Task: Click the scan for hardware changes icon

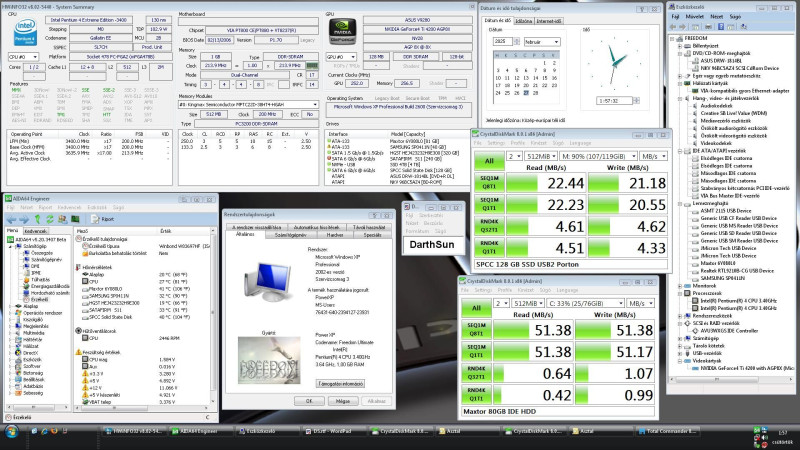Action: (x=743, y=27)
